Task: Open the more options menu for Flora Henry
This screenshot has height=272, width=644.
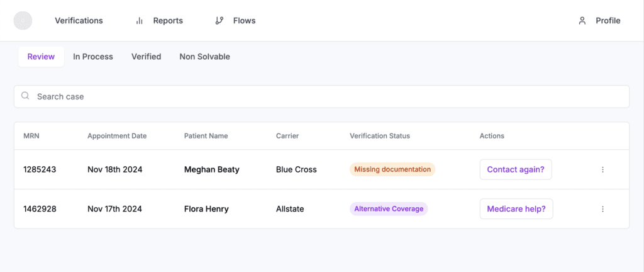Action: pos(602,209)
